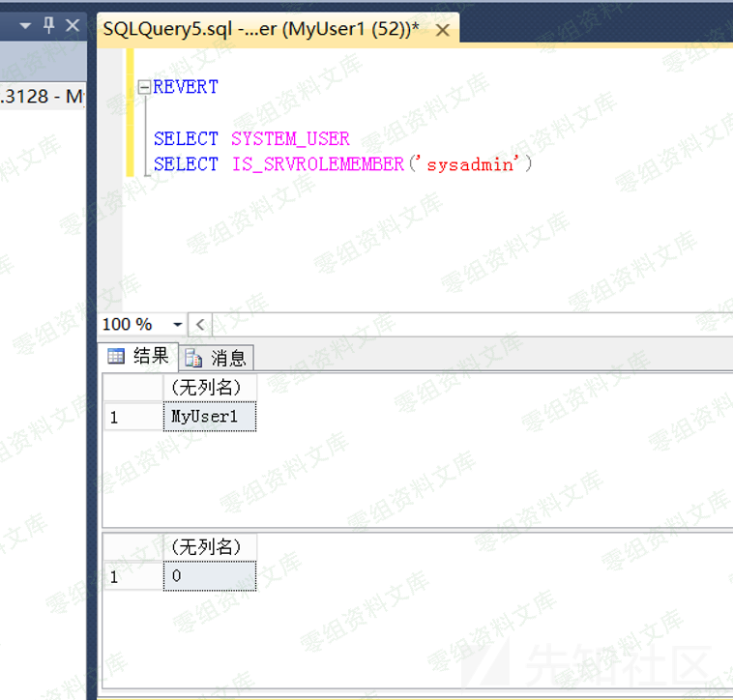This screenshot has height=700, width=733.
Task: Select the SQLQuery5.sql query tab
Action: click(x=261, y=30)
